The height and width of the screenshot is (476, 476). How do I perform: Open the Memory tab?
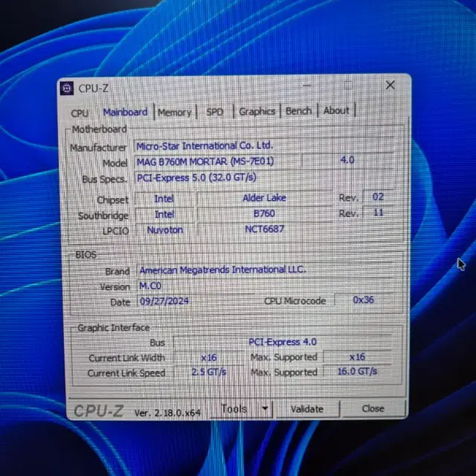tap(175, 112)
